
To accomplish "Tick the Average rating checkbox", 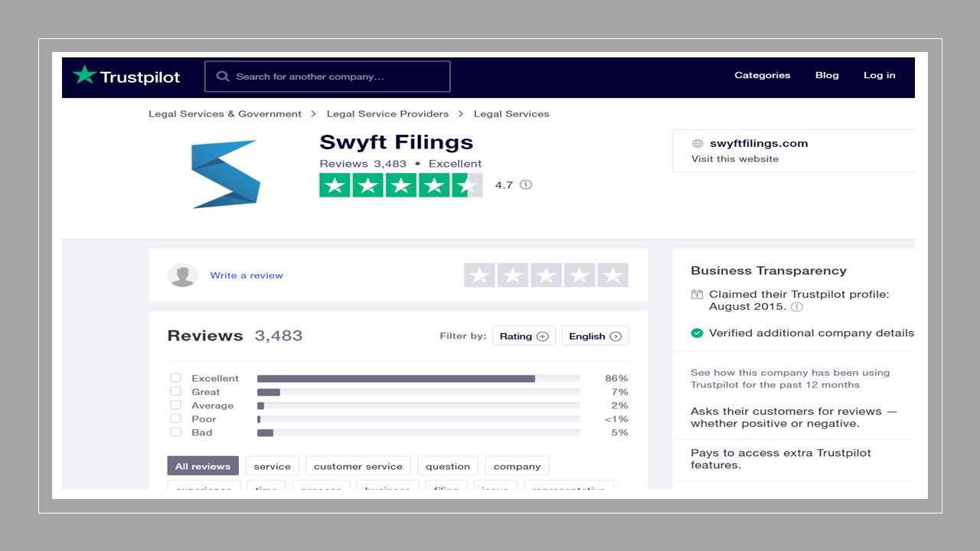I will pos(176,405).
